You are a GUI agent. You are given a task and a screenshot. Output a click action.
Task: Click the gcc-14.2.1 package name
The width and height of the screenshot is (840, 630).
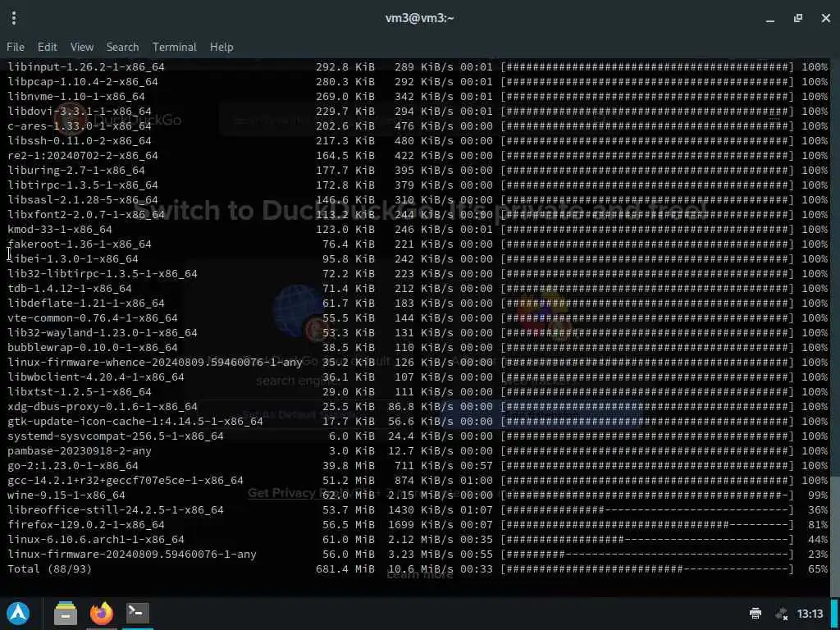pos(126,481)
